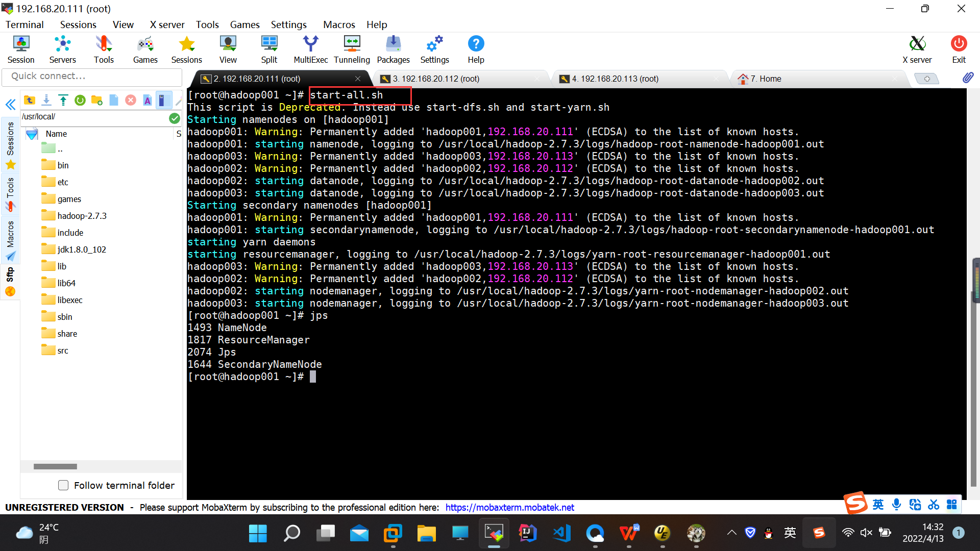Image resolution: width=980 pixels, height=551 pixels.
Task: Open the Tools menu
Action: click(206, 25)
